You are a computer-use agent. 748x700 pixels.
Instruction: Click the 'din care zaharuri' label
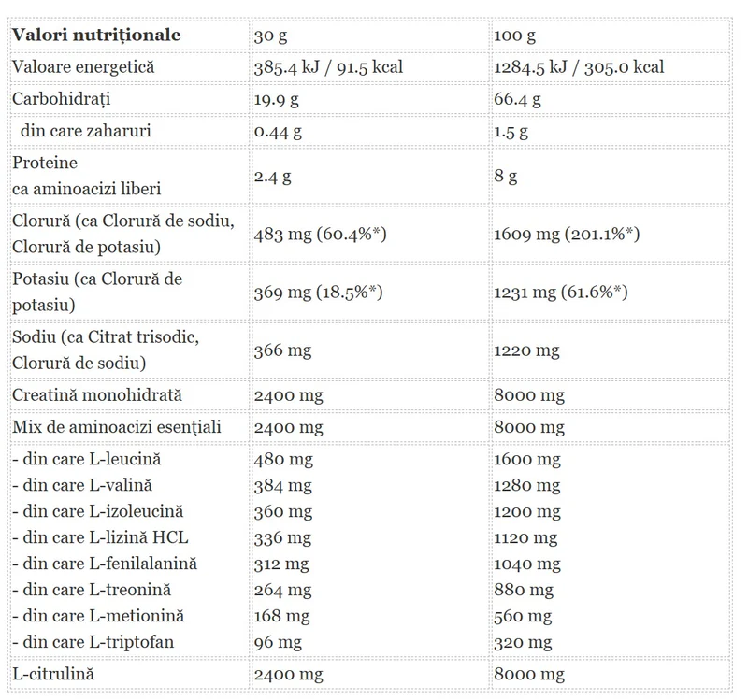click(x=85, y=131)
